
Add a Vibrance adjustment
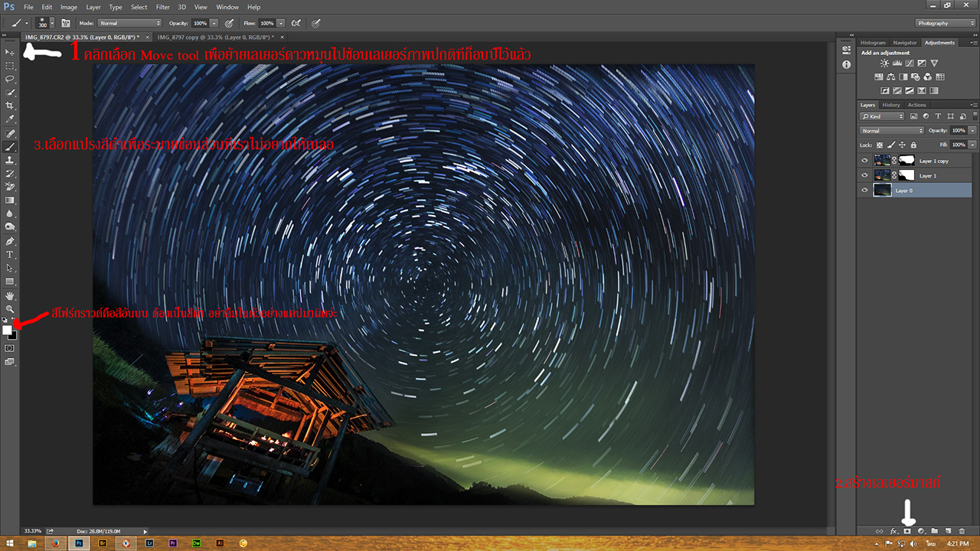pyautogui.click(x=934, y=64)
